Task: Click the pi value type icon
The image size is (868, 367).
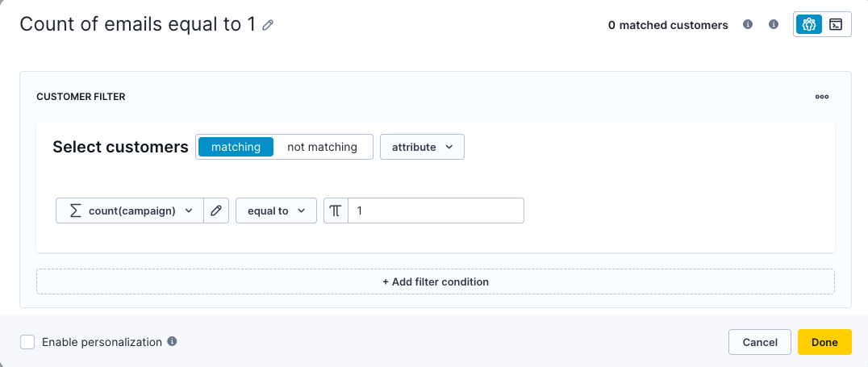Action: (x=336, y=211)
